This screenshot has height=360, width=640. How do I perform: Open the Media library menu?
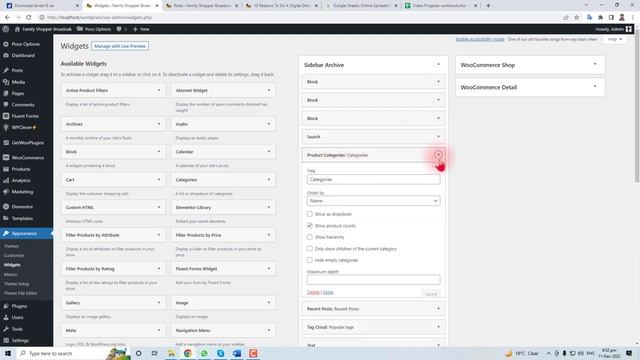pos(18,82)
